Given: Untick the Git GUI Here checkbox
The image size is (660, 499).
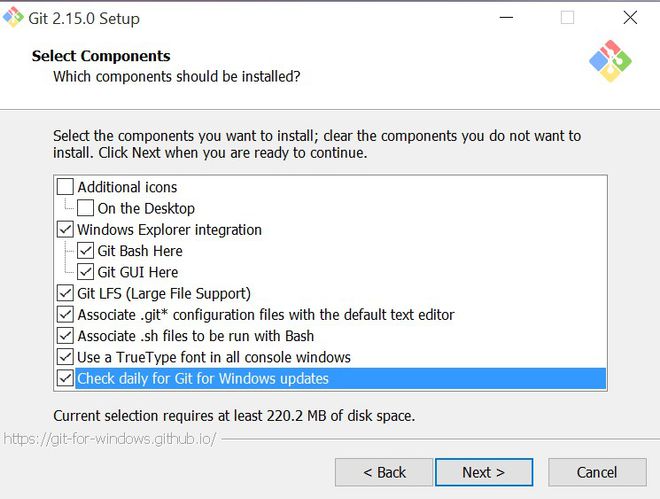Looking at the screenshot, I should [86, 272].
